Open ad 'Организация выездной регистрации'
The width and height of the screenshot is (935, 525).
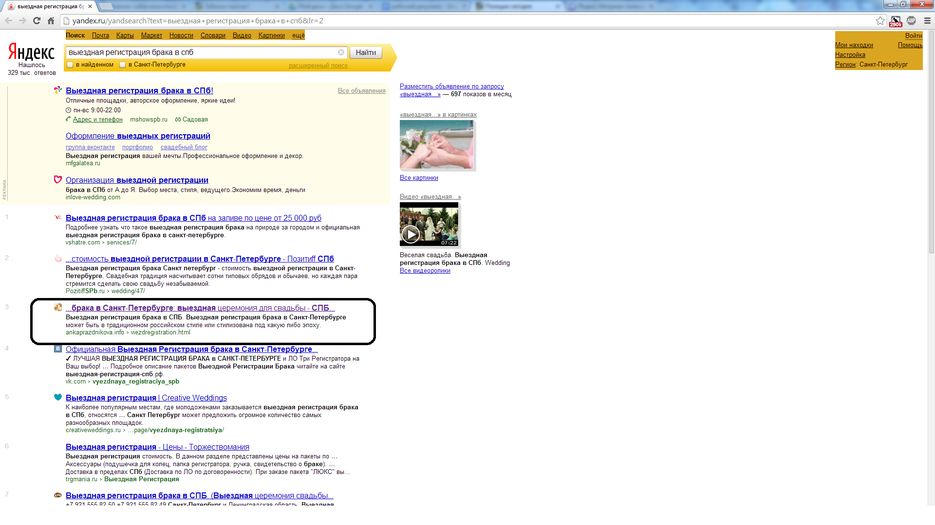pyautogui.click(x=137, y=180)
